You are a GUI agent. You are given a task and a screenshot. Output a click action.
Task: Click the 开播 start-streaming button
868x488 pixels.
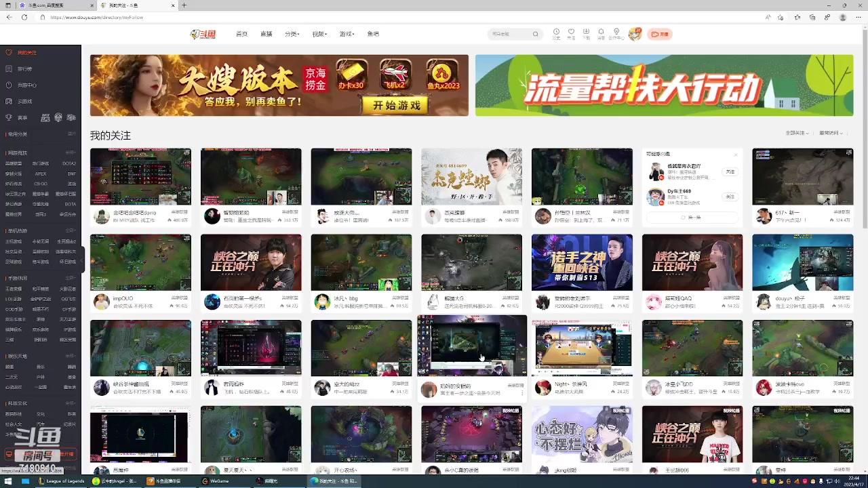pyautogui.click(x=660, y=34)
